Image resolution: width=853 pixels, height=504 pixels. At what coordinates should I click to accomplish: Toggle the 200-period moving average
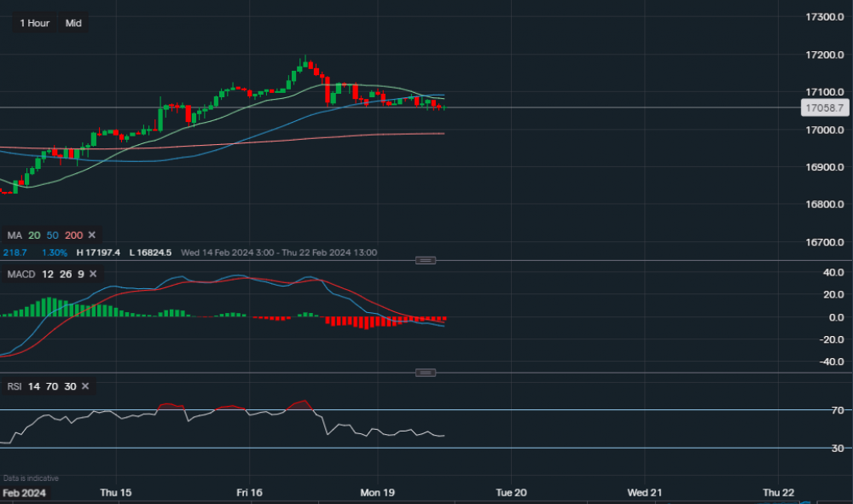pyautogui.click(x=73, y=235)
